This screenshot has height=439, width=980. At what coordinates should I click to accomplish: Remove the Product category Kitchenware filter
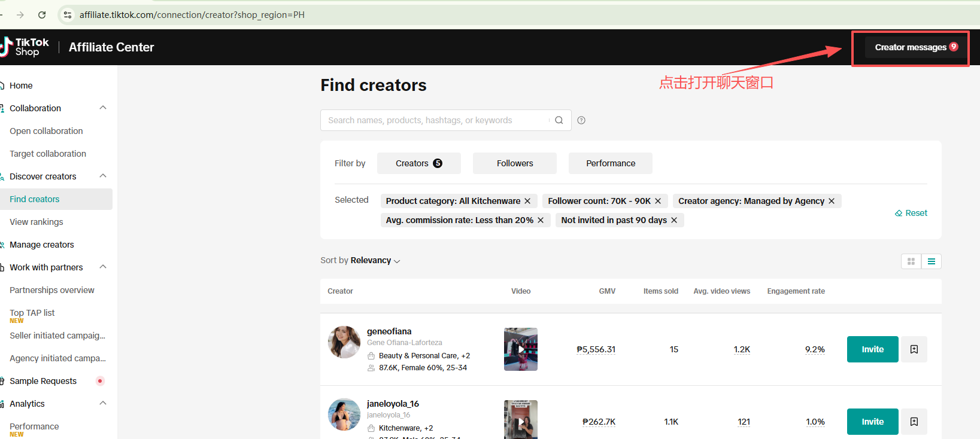[x=527, y=201]
